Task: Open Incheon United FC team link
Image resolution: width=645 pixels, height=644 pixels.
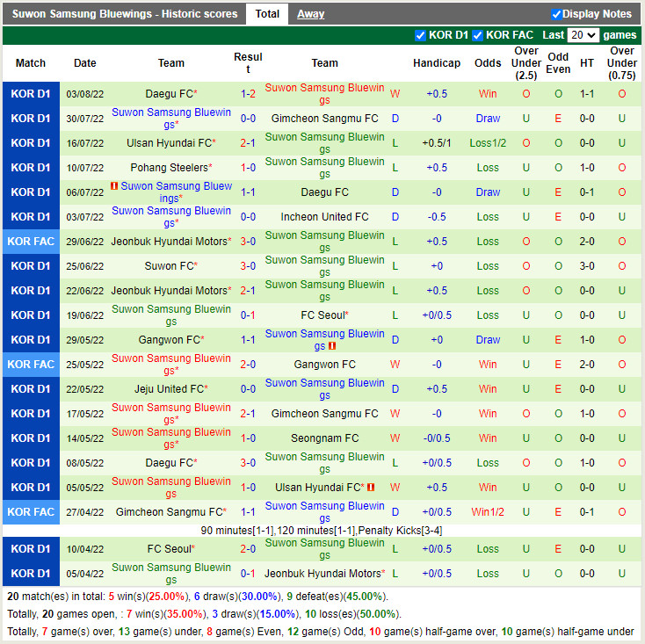Action: pyautogui.click(x=324, y=217)
